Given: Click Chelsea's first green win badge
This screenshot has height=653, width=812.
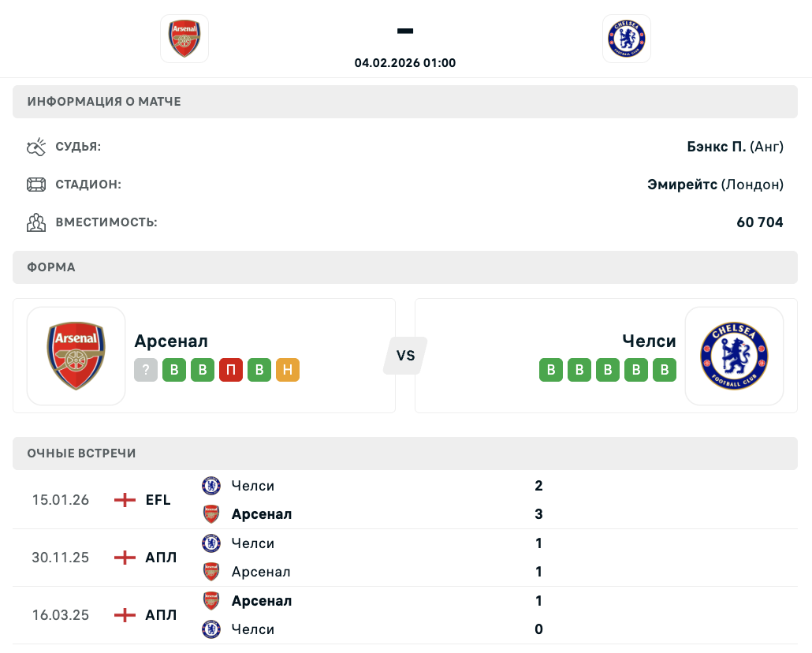Looking at the screenshot, I should tap(551, 370).
